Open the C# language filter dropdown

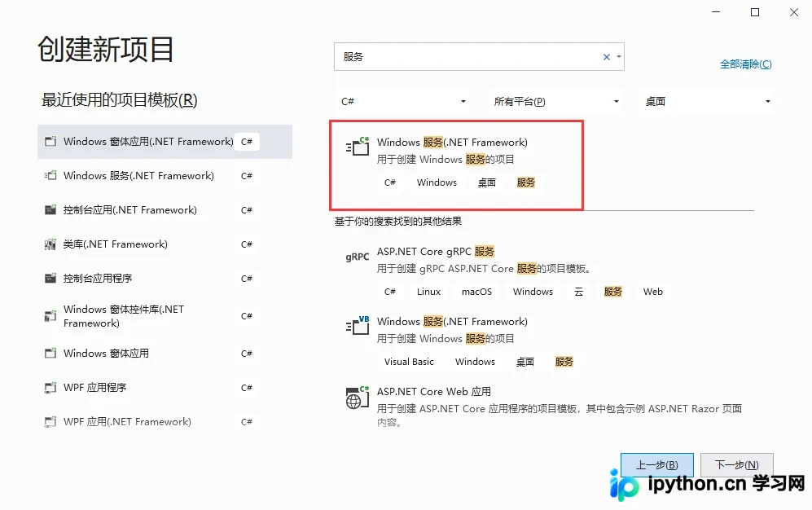point(403,102)
